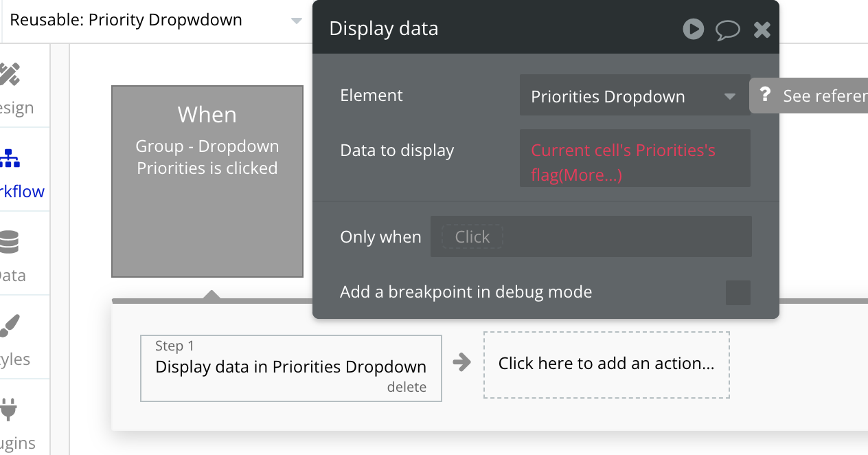Enable breakpoint in debug mode checkbox
This screenshot has width=868, height=455.
coord(738,293)
